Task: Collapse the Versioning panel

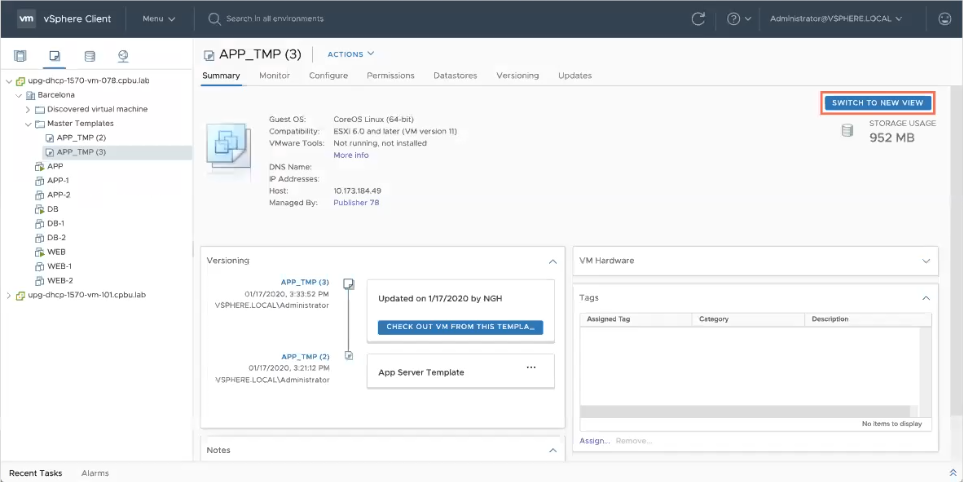Action: click(553, 261)
